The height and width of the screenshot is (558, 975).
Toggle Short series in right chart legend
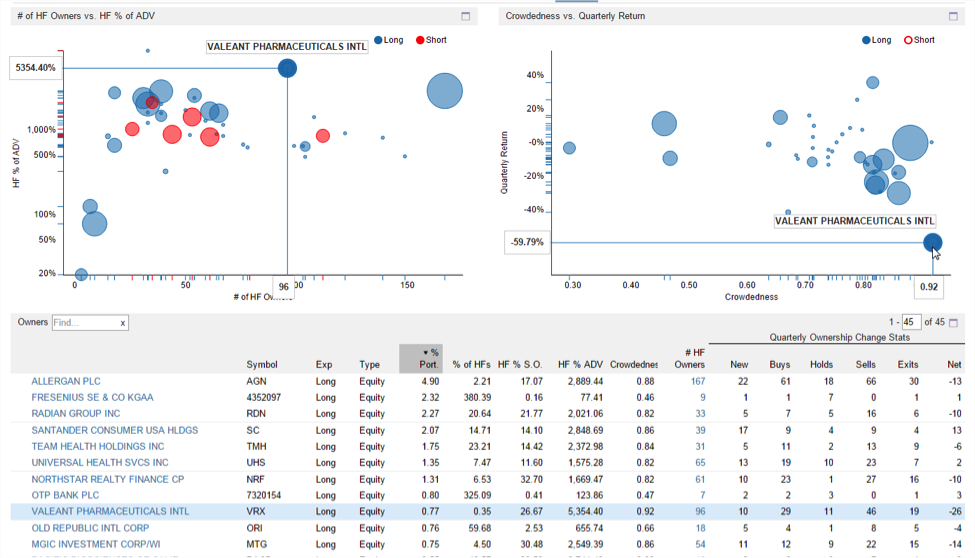point(920,40)
